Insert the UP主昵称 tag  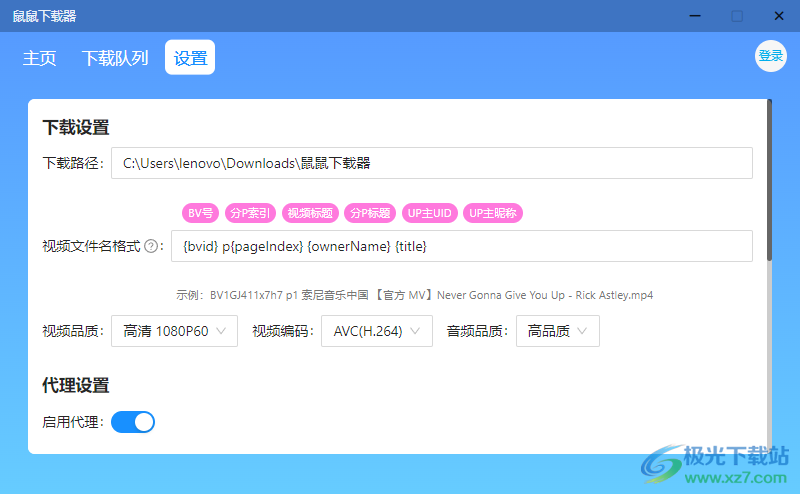[493, 213]
